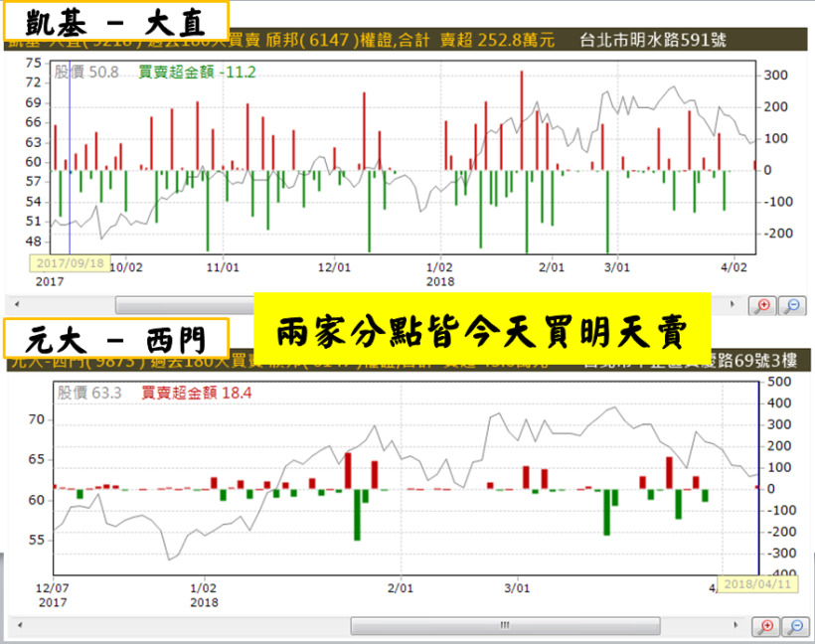Image resolution: width=815 pixels, height=644 pixels.
Task: Click the 買賣超金額 18.4 label
Action: 197,393
